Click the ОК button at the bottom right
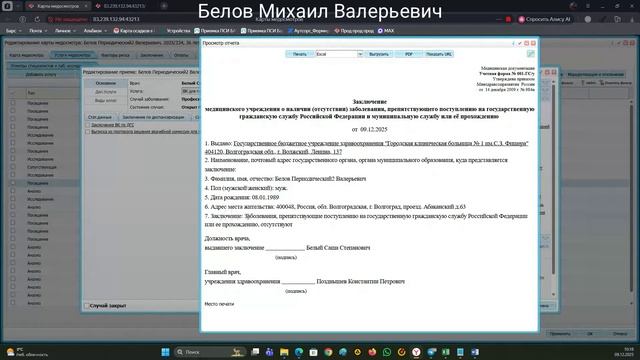 click(590, 333)
